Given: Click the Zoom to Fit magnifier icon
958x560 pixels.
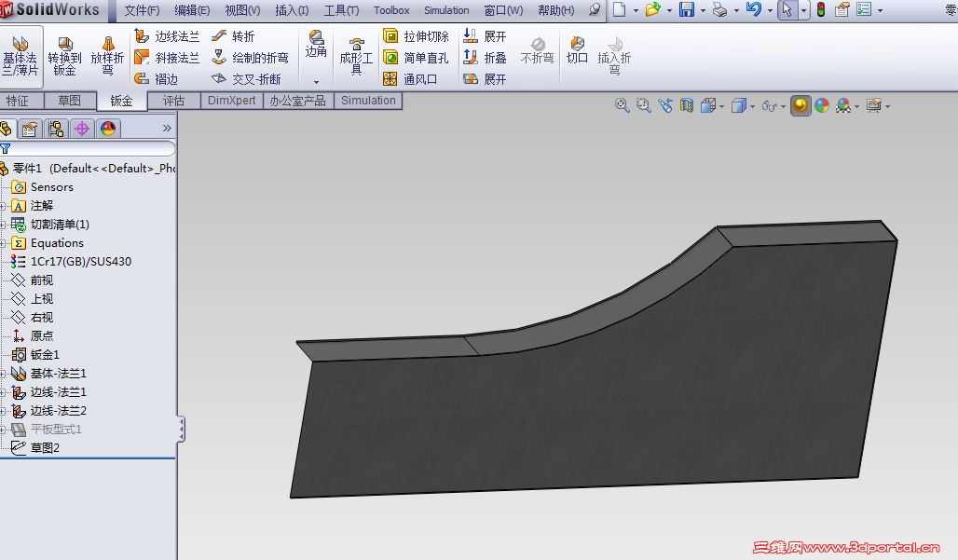Looking at the screenshot, I should coord(622,105).
